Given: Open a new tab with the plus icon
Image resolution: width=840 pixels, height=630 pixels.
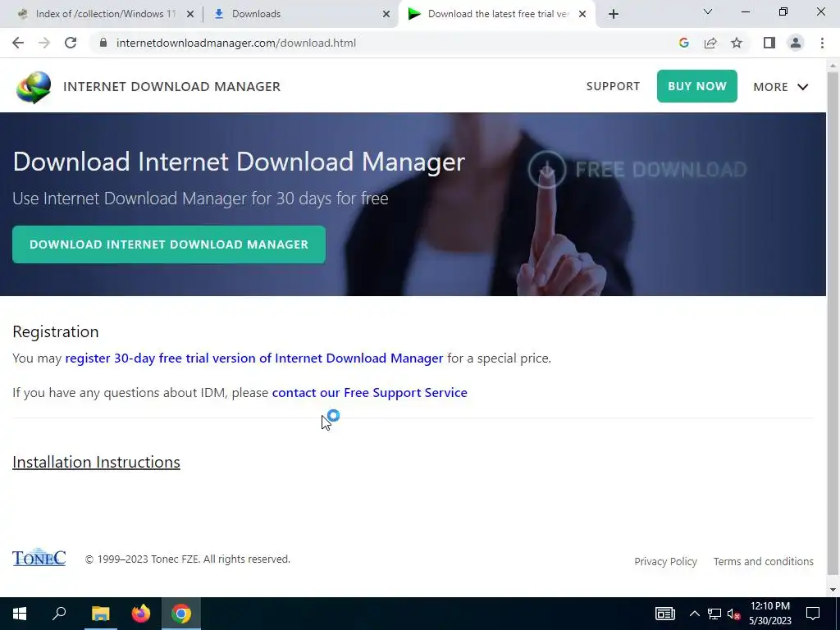Looking at the screenshot, I should 614,14.
